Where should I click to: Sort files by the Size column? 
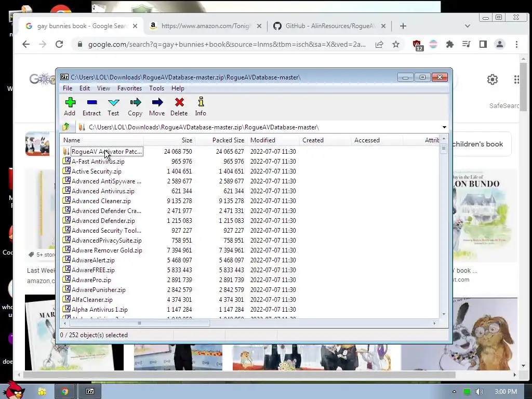tap(169, 140)
